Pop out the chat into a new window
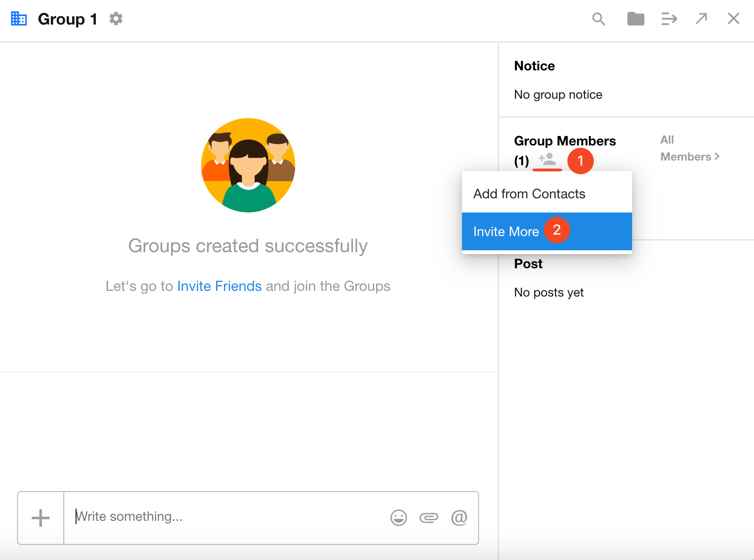754x560 pixels. [701, 19]
